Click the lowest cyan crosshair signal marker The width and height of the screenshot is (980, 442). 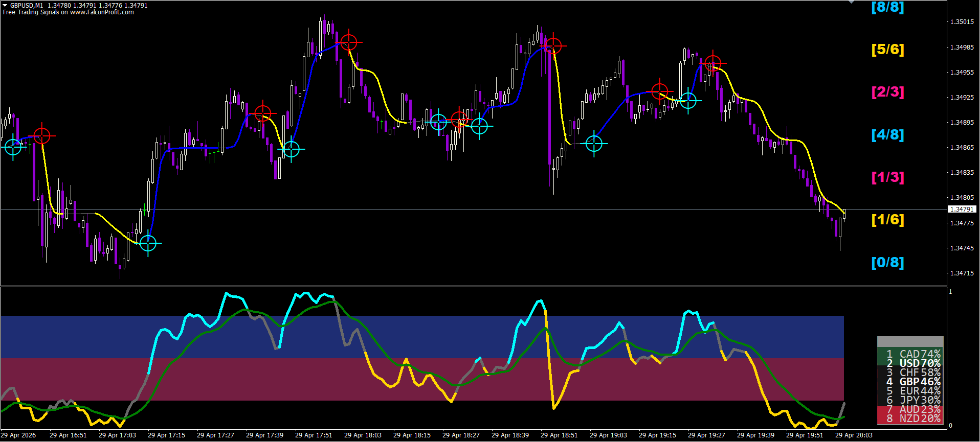pyautogui.click(x=148, y=243)
